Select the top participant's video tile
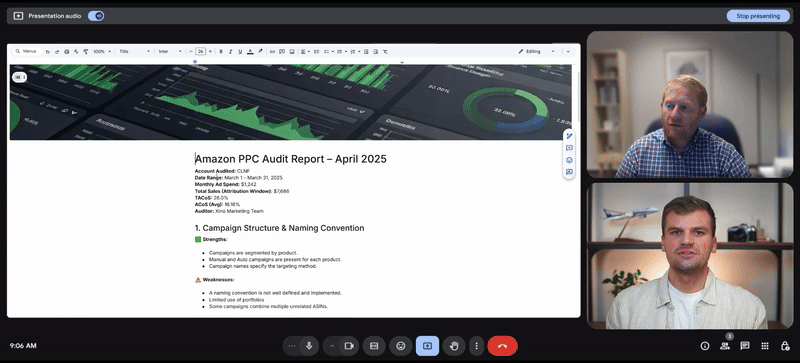 (690, 105)
